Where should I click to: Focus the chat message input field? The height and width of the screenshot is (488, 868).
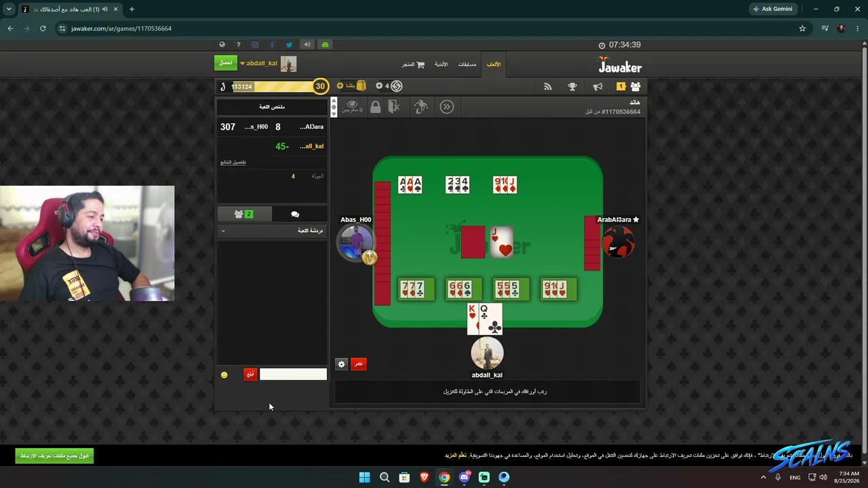[x=293, y=374]
